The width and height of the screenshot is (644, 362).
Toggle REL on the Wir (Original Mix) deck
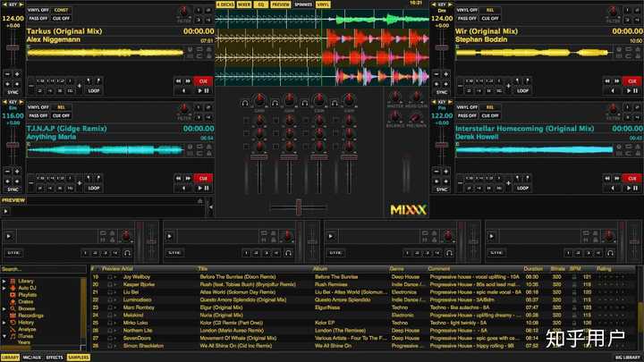click(490, 10)
